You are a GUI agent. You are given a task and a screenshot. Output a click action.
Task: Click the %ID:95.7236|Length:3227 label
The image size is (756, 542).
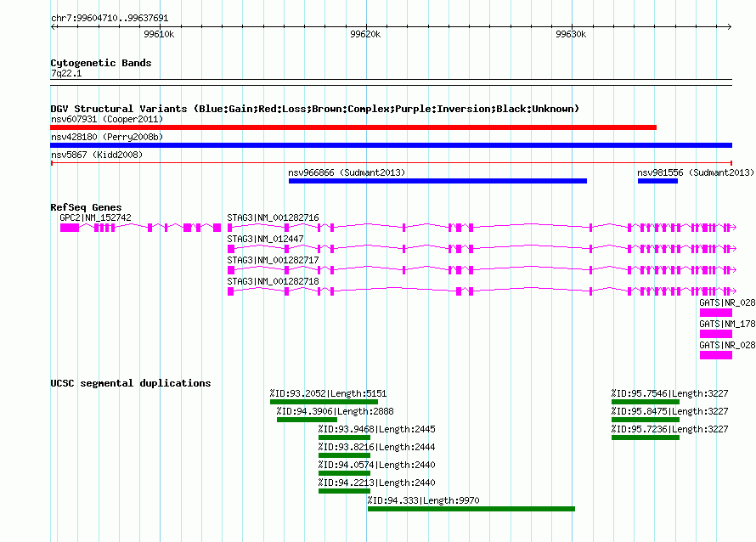[x=669, y=429]
